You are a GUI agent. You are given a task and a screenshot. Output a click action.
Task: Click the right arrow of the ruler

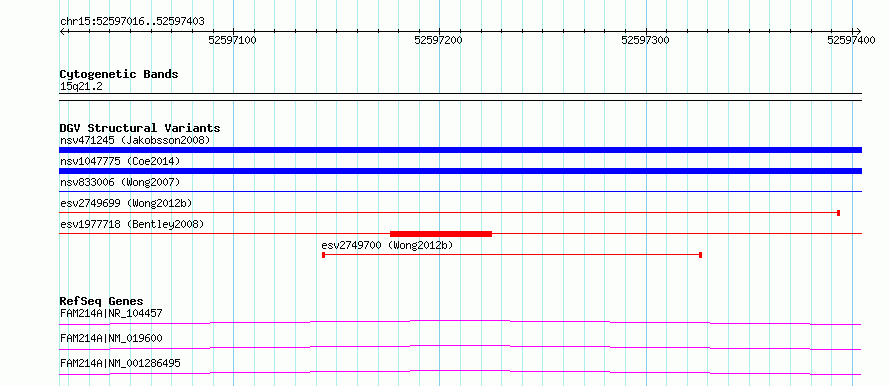858,31
